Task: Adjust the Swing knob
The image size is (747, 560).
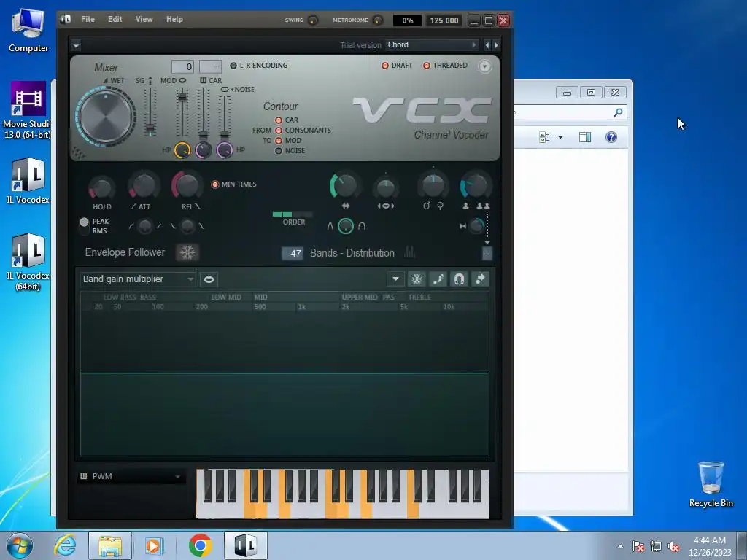Action: (313, 20)
